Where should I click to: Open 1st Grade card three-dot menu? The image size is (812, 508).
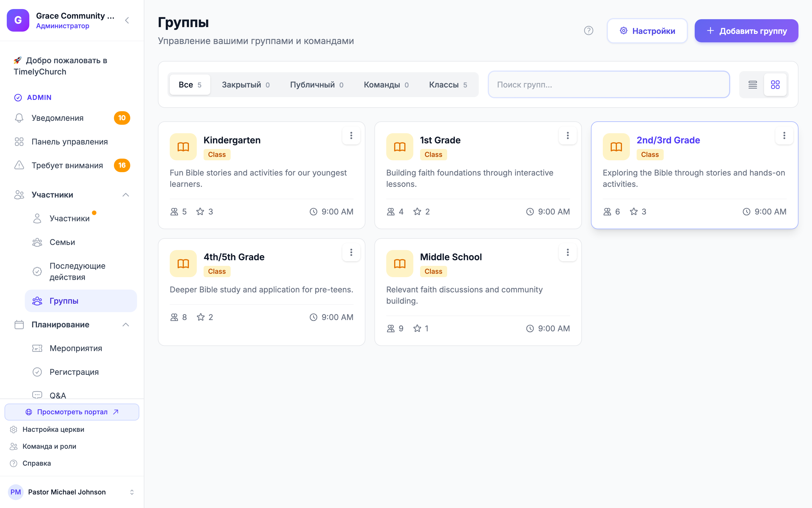click(x=568, y=135)
